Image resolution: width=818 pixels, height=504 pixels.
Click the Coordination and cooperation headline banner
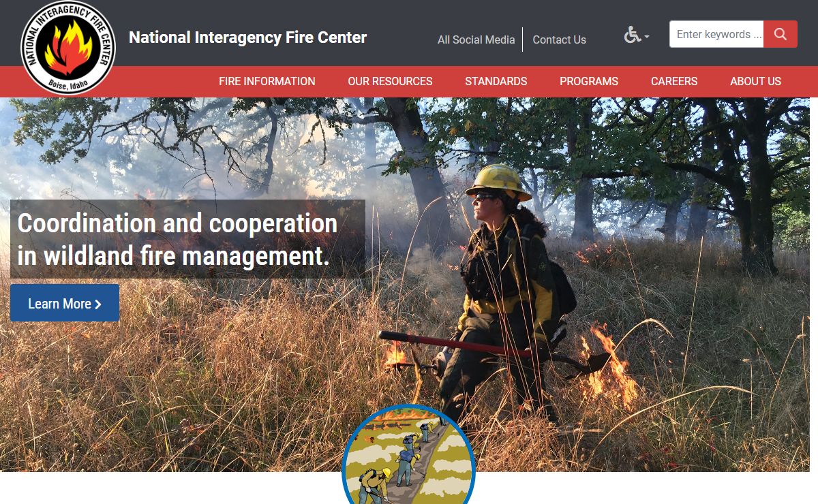click(x=187, y=239)
